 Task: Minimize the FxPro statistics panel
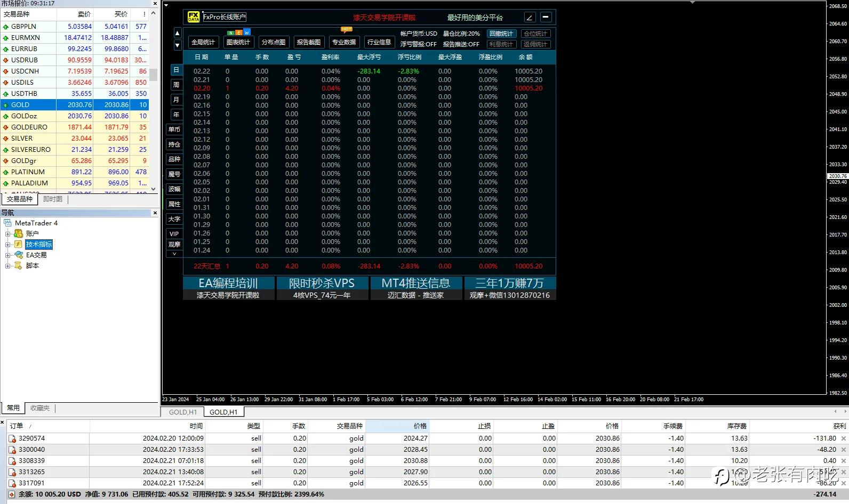click(x=546, y=17)
